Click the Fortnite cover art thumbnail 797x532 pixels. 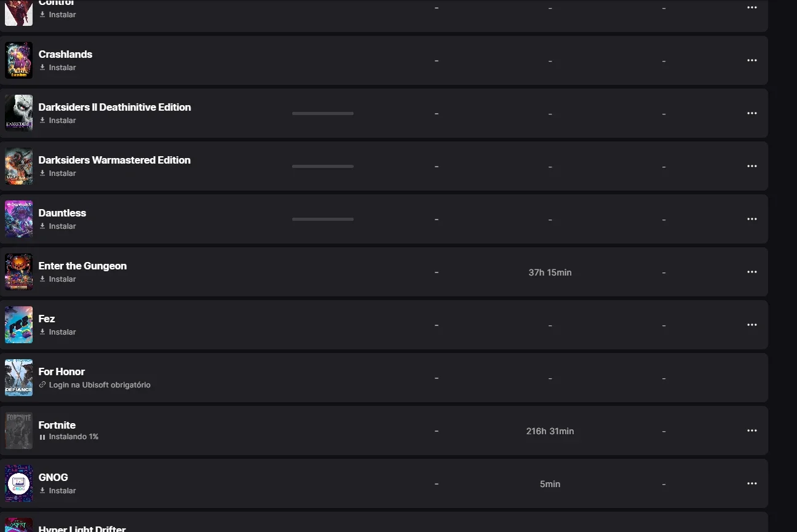click(18, 431)
